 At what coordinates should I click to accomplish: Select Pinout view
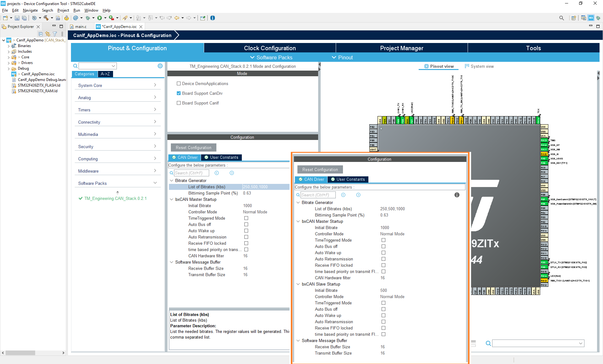click(439, 66)
